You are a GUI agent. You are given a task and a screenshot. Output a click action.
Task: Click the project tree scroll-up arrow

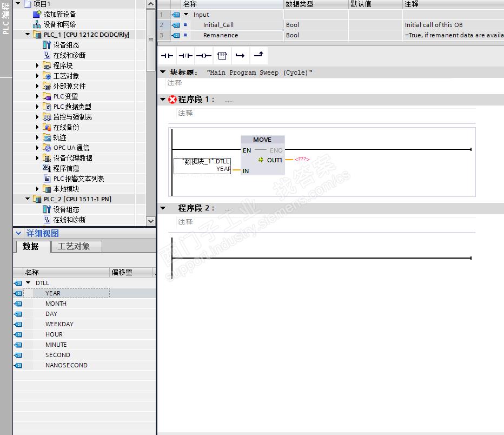click(x=151, y=4)
